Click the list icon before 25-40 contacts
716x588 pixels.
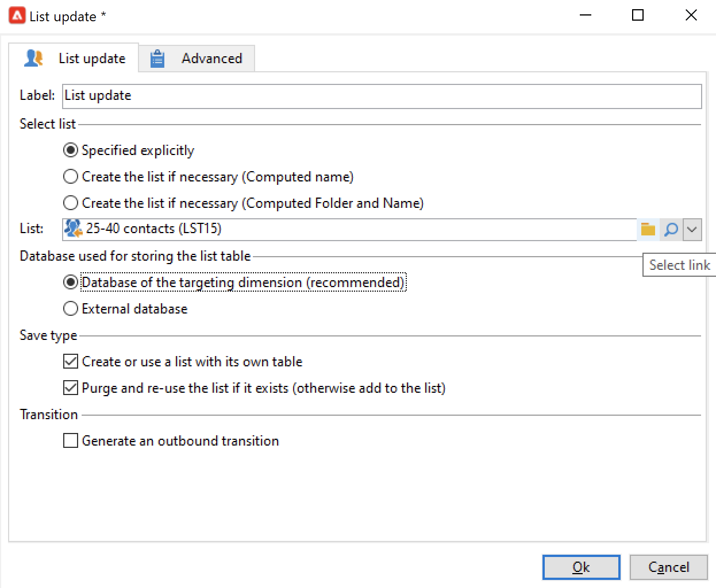(x=73, y=229)
